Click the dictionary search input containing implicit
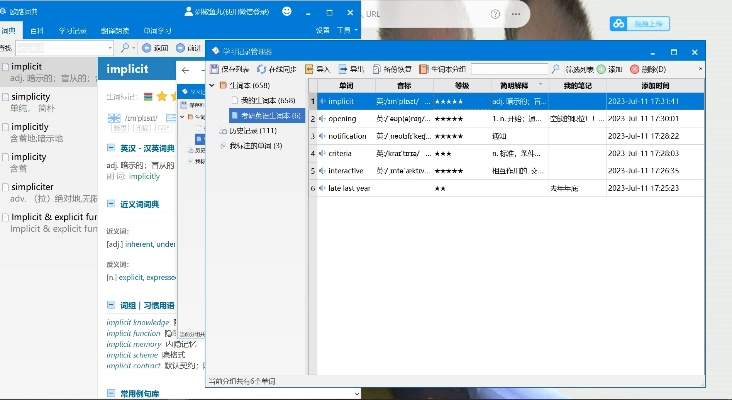Screen dimensions: 732x400 62,48
